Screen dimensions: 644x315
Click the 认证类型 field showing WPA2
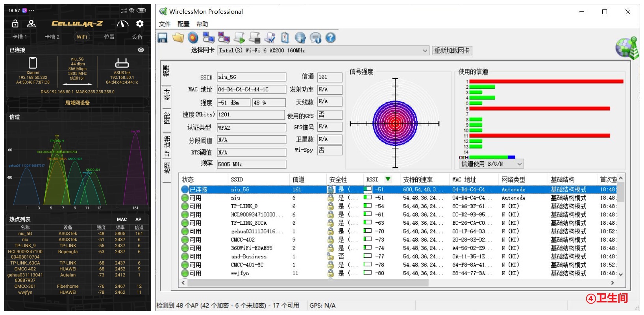point(252,128)
